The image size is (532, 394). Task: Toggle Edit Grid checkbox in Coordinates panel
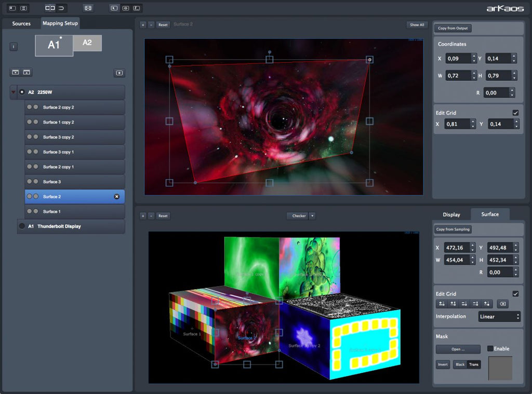pos(515,113)
